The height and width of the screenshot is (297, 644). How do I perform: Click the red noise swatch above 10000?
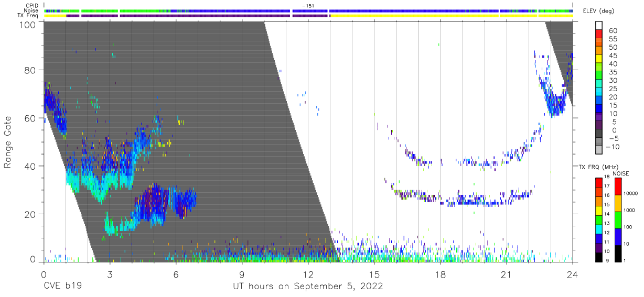tap(617, 186)
